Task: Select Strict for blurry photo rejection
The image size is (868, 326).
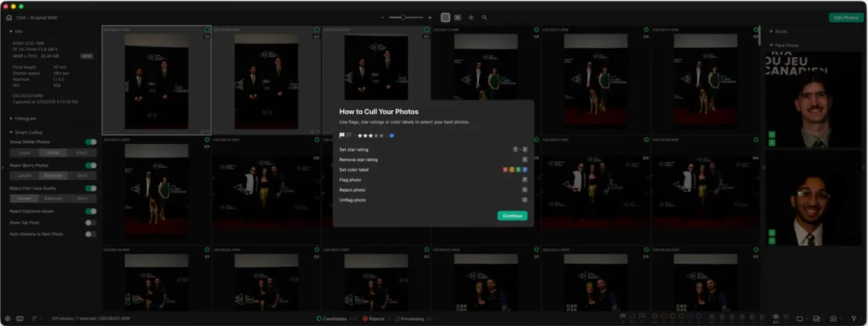Action: 82,176
